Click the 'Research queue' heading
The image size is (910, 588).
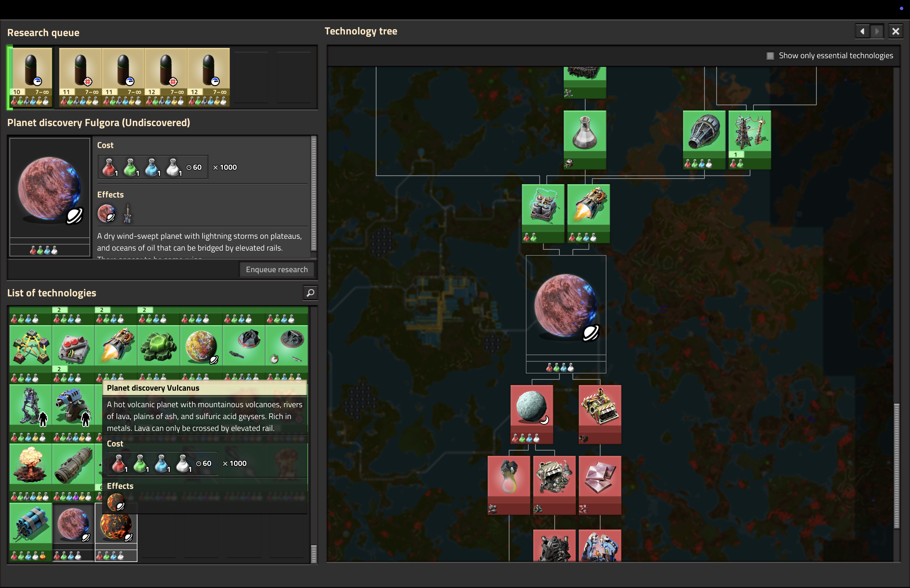(x=43, y=33)
